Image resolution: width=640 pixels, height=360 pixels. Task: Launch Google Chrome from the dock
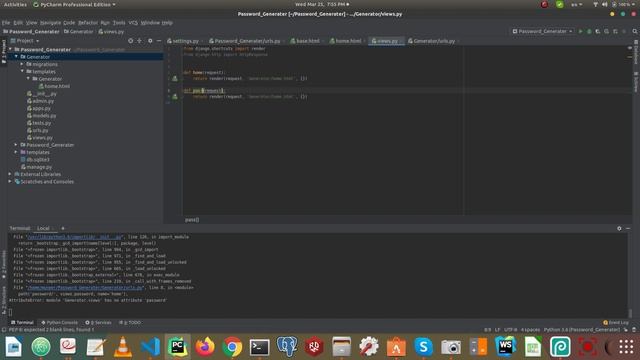pos(232,347)
